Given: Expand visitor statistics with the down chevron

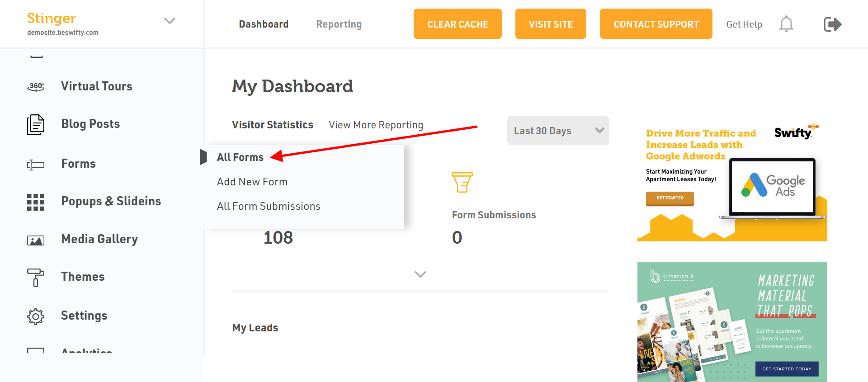Looking at the screenshot, I should pyautogui.click(x=420, y=274).
